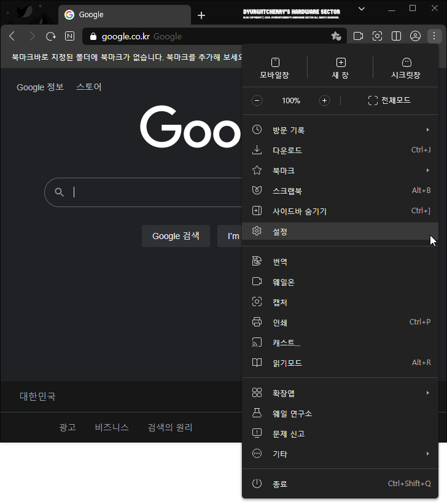Click the magnifier icon in the search box
Screen dimensions: 447x504
(x=59, y=192)
